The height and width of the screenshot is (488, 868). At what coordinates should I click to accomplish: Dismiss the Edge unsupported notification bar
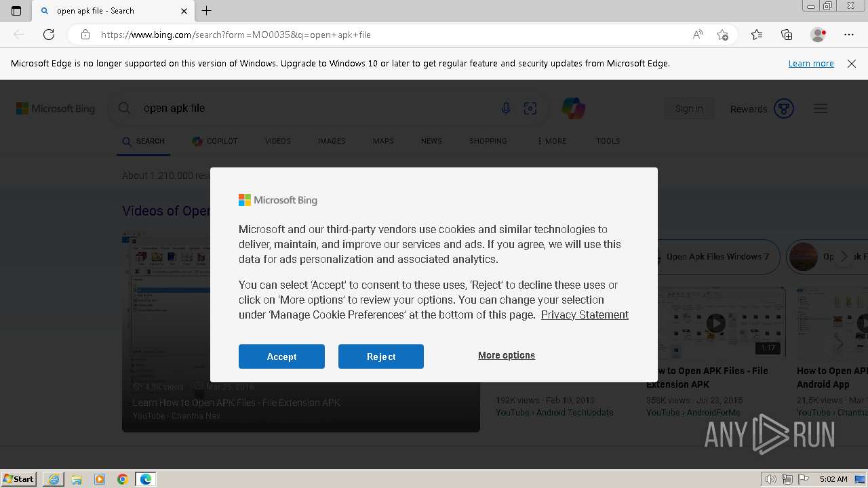point(852,64)
